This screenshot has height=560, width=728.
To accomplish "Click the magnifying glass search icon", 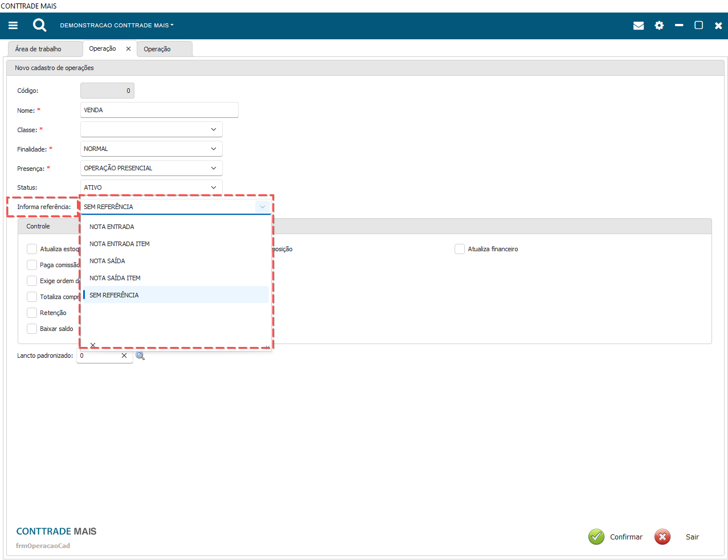I will 39,25.
